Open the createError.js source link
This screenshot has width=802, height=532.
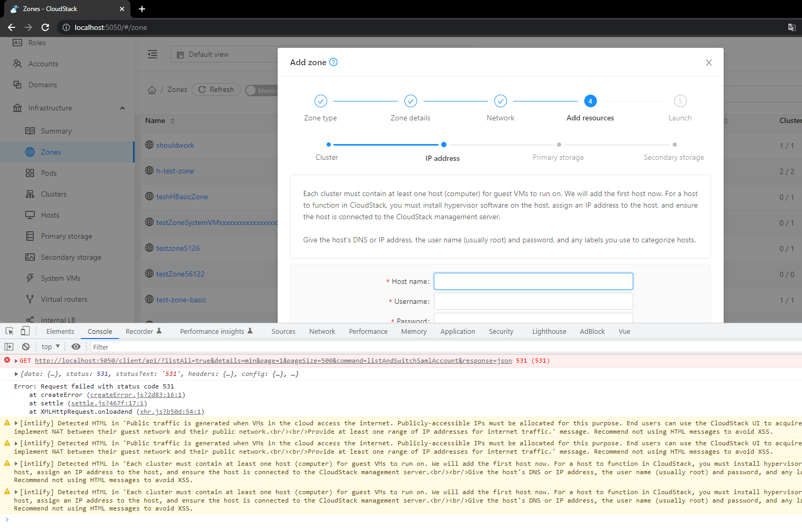coord(136,395)
